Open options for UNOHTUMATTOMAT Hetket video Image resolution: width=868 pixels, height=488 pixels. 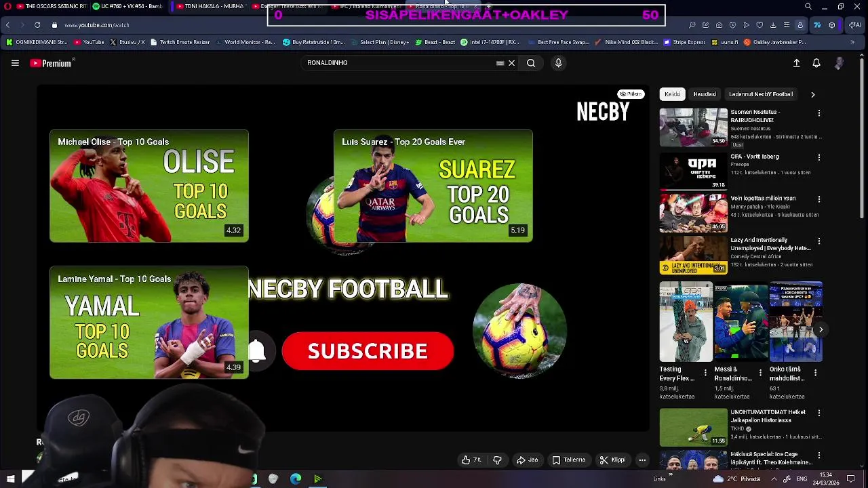tap(818, 413)
